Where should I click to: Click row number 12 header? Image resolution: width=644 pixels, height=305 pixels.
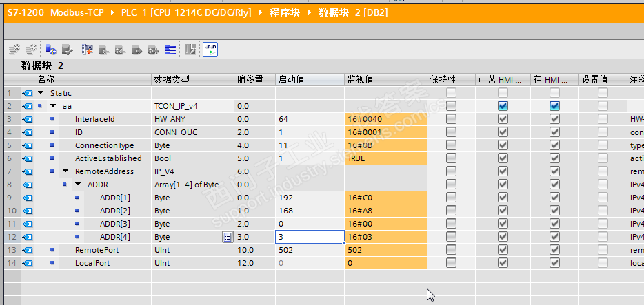pos(12,237)
